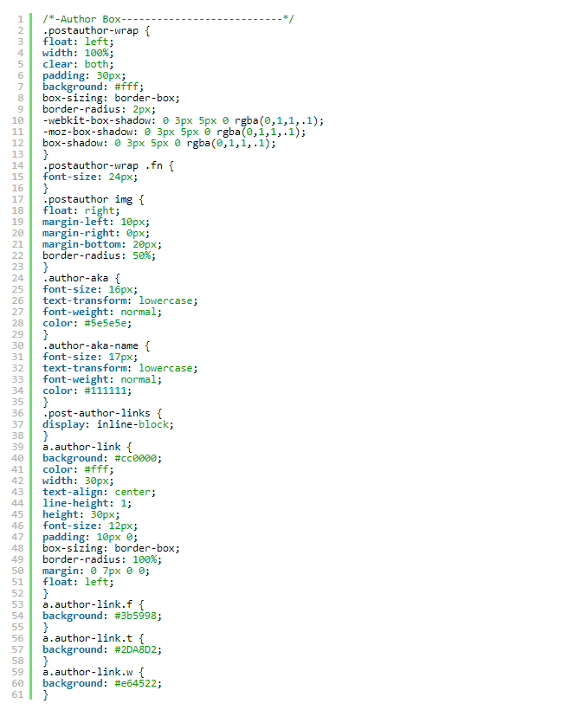Click line number 1 in the gutter

pyautogui.click(x=21, y=19)
